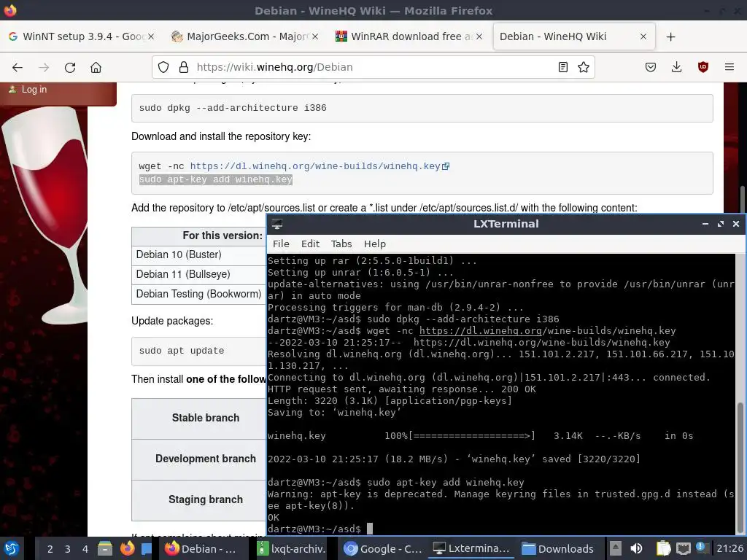The image size is (747, 560).
Task: Open a new browser tab
Action: point(671,36)
